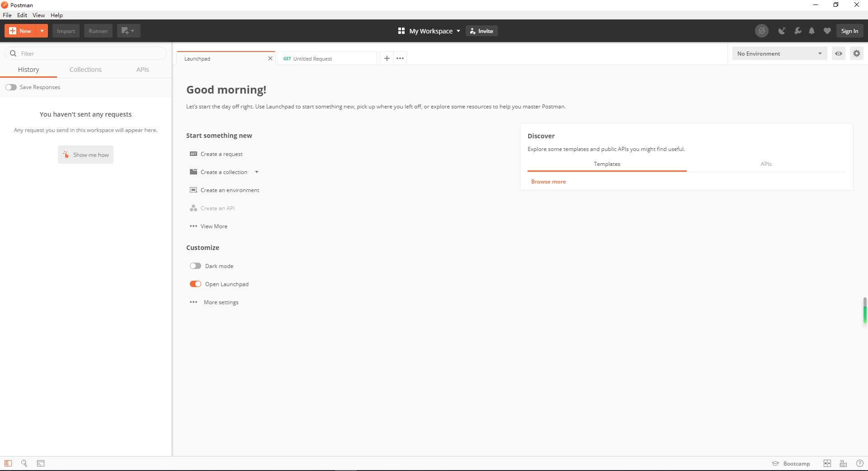
Task: Open the help question mark icon
Action: pyautogui.click(x=860, y=463)
